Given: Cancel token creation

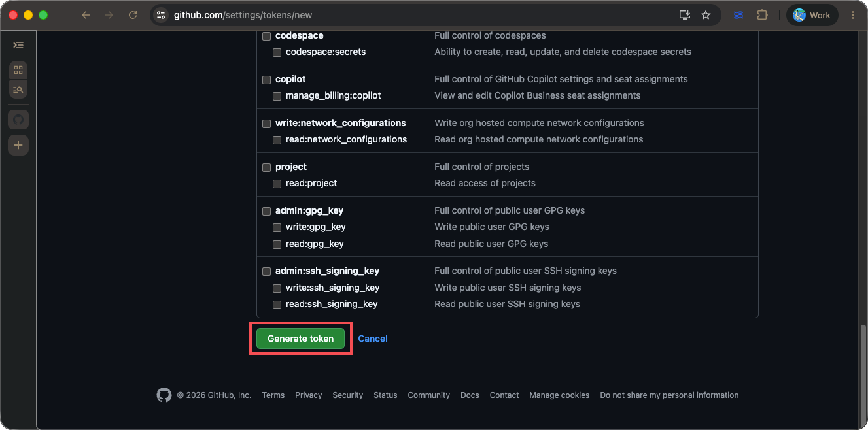Looking at the screenshot, I should (373, 339).
